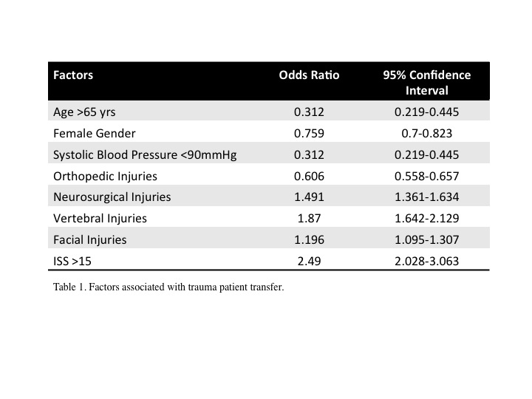Viewport: 532px width, 399px height.
Task: Select confidence interval 0.7-0.823
Action: pos(427,133)
